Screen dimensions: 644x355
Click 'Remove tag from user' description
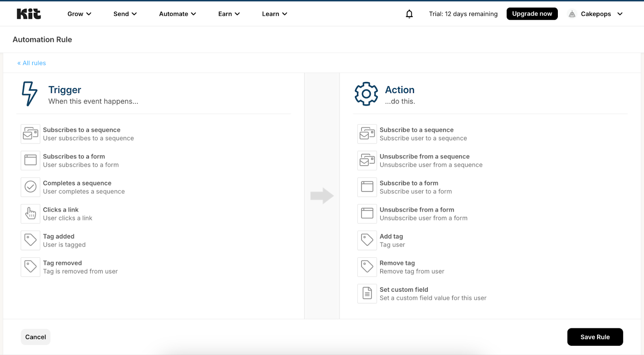click(412, 271)
